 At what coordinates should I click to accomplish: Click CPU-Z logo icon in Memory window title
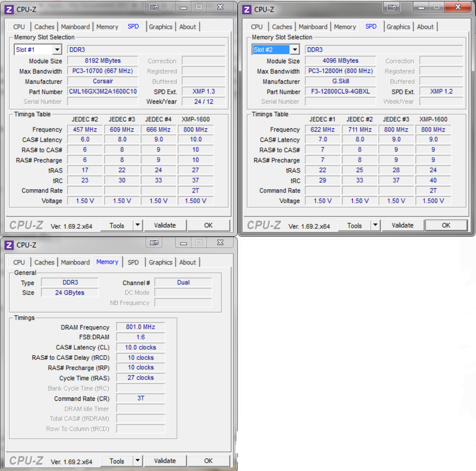[x=9, y=245]
